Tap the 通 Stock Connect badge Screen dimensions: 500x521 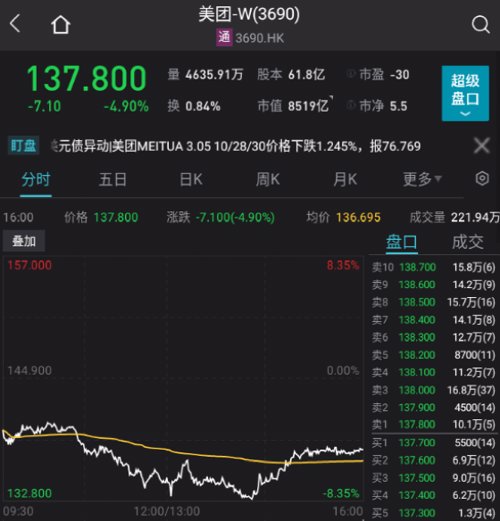click(224, 37)
